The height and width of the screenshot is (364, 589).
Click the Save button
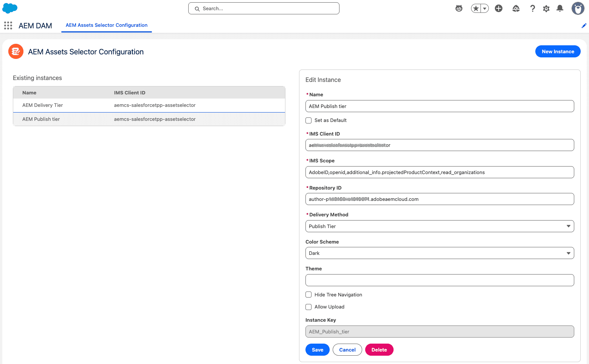tap(317, 350)
